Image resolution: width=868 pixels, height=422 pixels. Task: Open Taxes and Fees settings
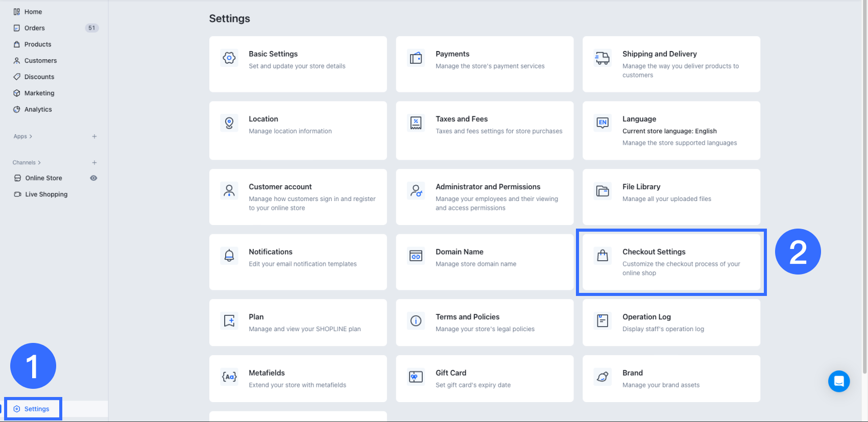click(x=462, y=119)
